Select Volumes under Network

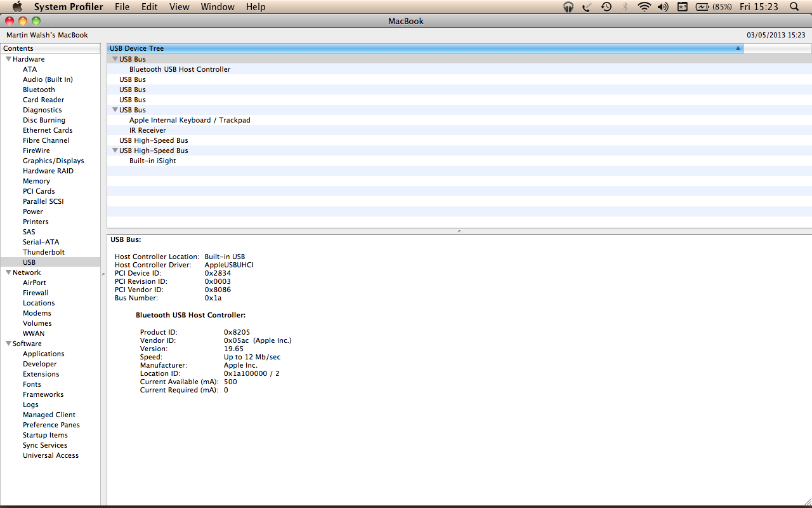tap(37, 323)
